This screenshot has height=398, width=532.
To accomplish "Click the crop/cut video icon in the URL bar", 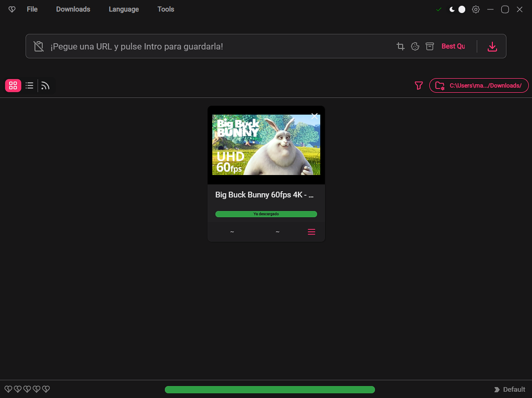I will tap(401, 46).
